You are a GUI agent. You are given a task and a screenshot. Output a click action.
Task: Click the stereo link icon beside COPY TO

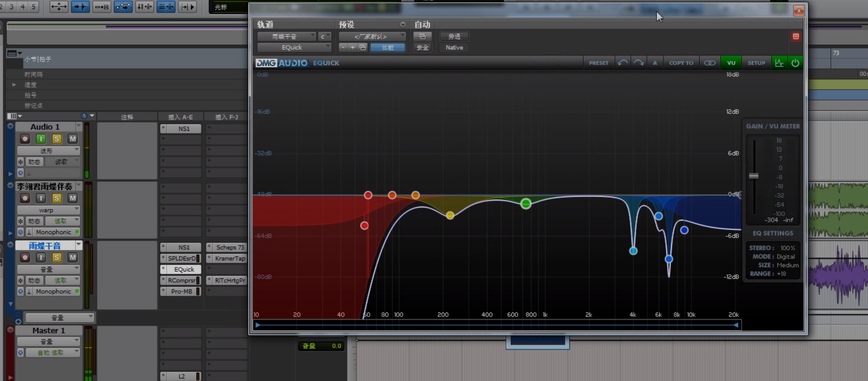(709, 63)
